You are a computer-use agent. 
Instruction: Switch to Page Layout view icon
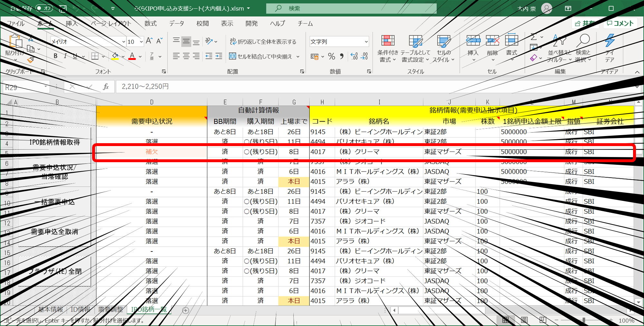524,320
